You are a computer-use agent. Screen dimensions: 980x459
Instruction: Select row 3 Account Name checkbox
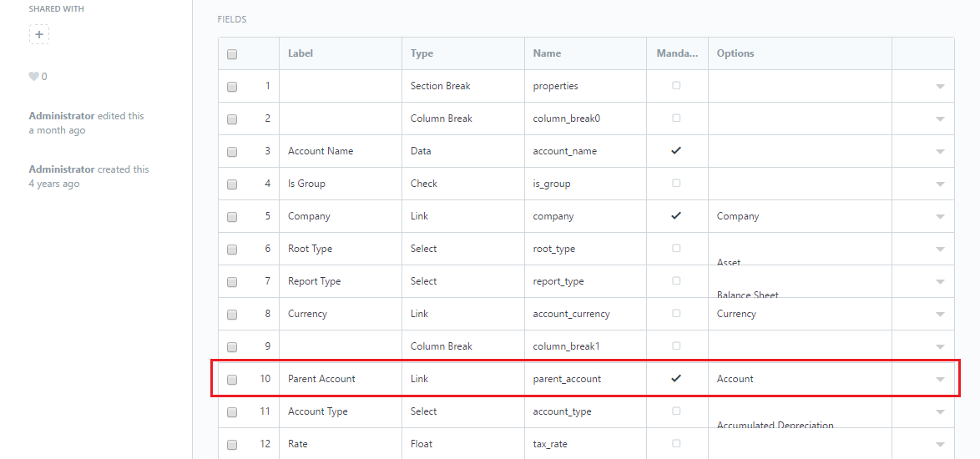tap(232, 152)
